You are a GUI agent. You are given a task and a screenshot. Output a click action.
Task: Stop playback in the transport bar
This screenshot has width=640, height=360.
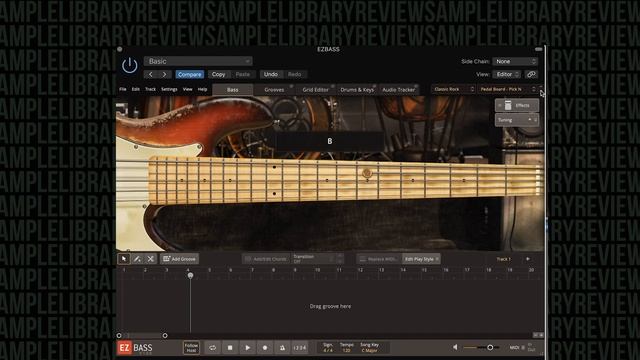point(230,348)
